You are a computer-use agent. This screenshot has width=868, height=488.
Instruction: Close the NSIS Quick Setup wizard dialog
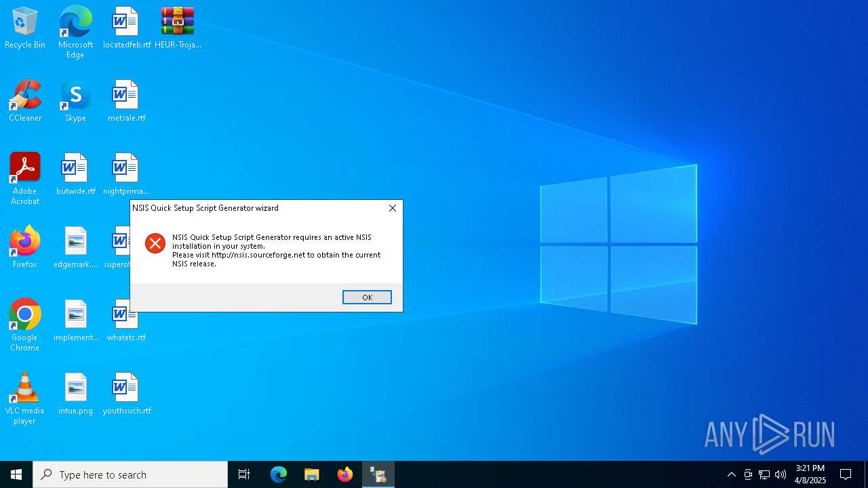[393, 208]
